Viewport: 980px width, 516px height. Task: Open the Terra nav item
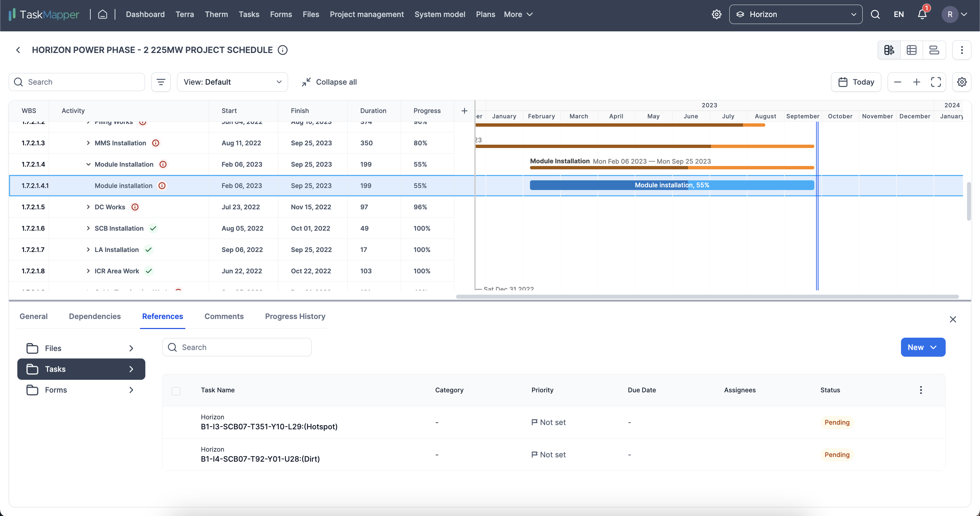tap(185, 14)
